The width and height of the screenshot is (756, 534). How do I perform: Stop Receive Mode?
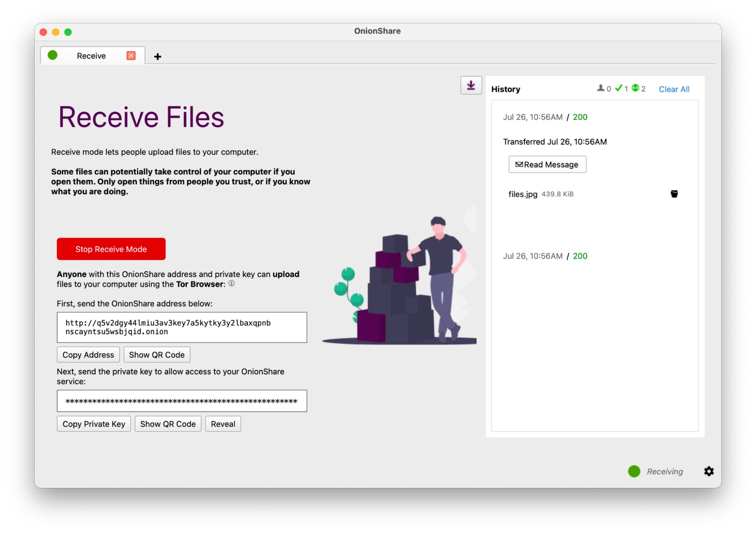111,249
